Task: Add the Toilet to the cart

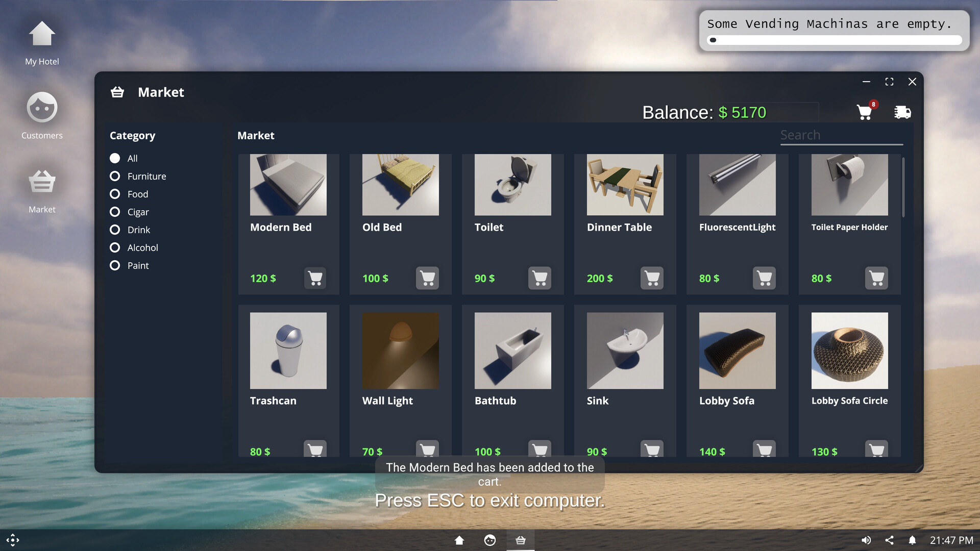Action: pos(540,278)
